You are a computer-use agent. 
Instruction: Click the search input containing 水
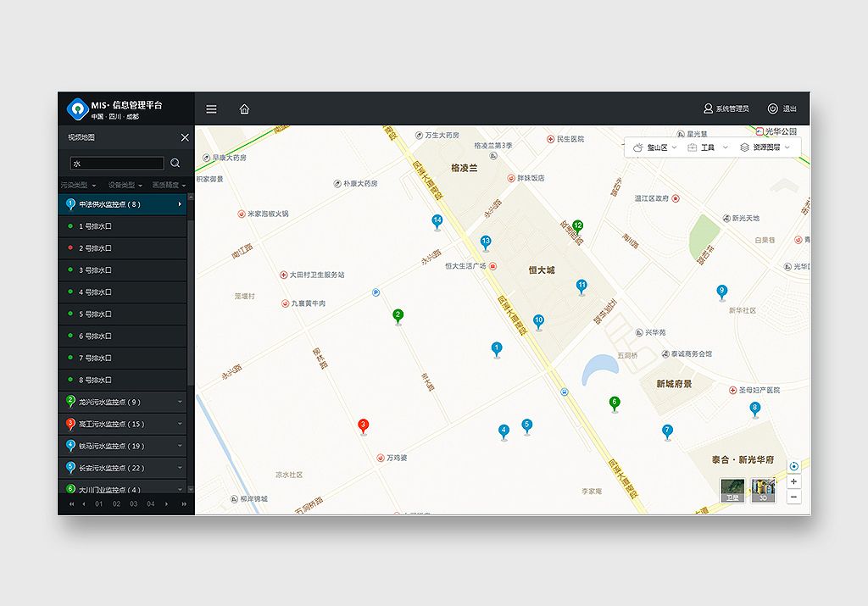pyautogui.click(x=117, y=164)
